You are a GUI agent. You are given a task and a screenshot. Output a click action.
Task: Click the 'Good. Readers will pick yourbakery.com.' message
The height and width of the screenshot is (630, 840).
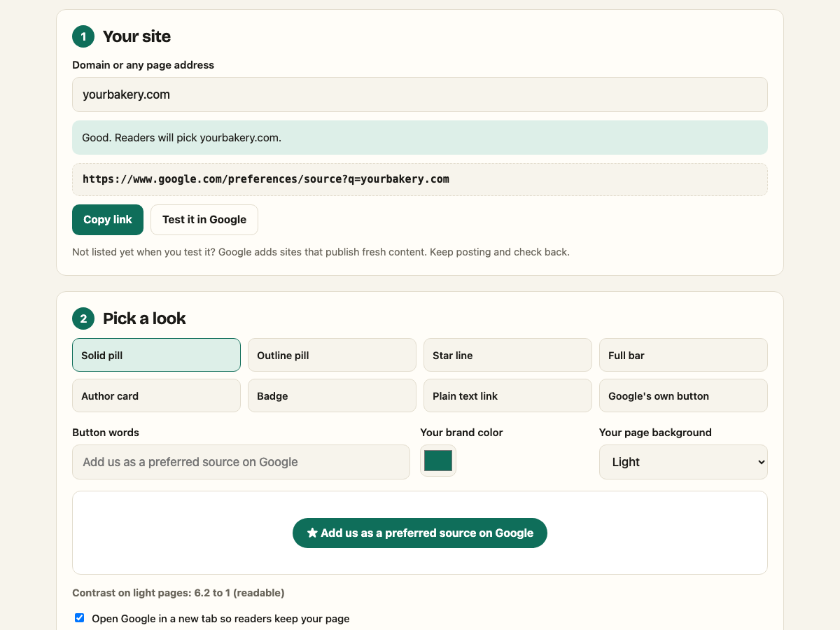420,138
